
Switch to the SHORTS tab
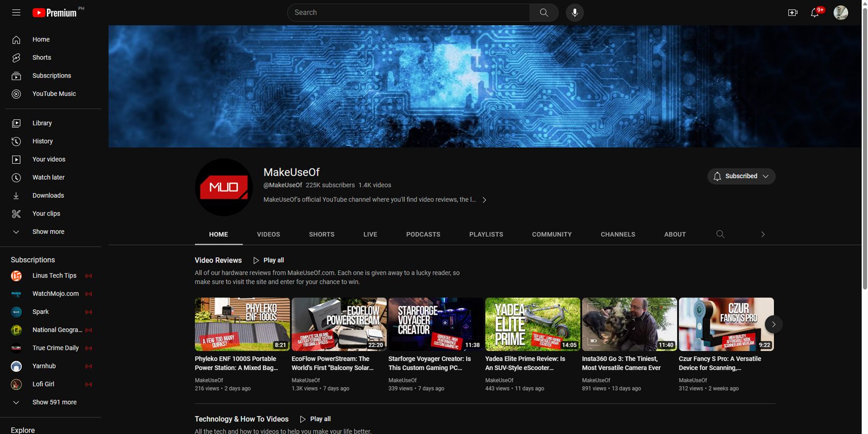pos(322,234)
